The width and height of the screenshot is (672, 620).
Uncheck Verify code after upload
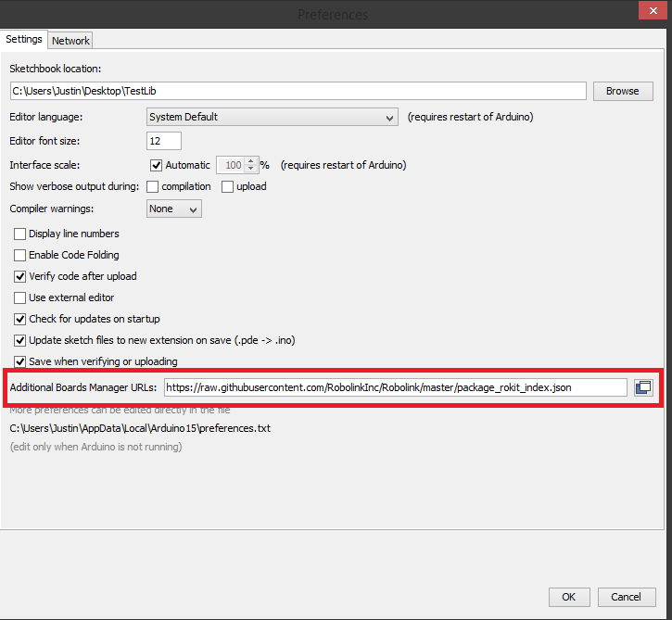(x=20, y=276)
